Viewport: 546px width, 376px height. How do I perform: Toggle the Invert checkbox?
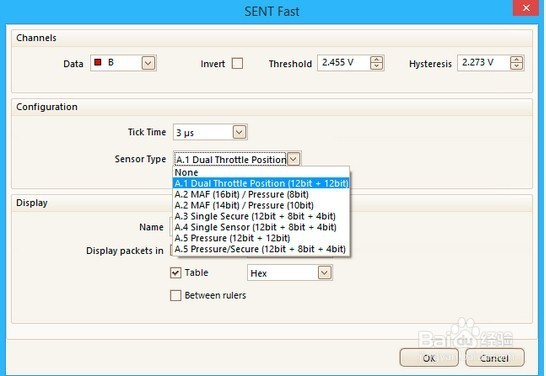[237, 64]
